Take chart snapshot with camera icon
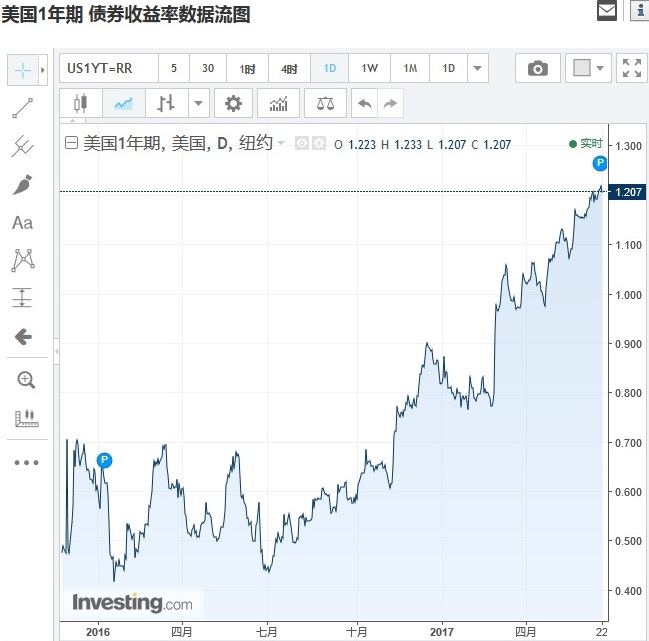Viewport: 649px width, 641px height. click(x=538, y=68)
